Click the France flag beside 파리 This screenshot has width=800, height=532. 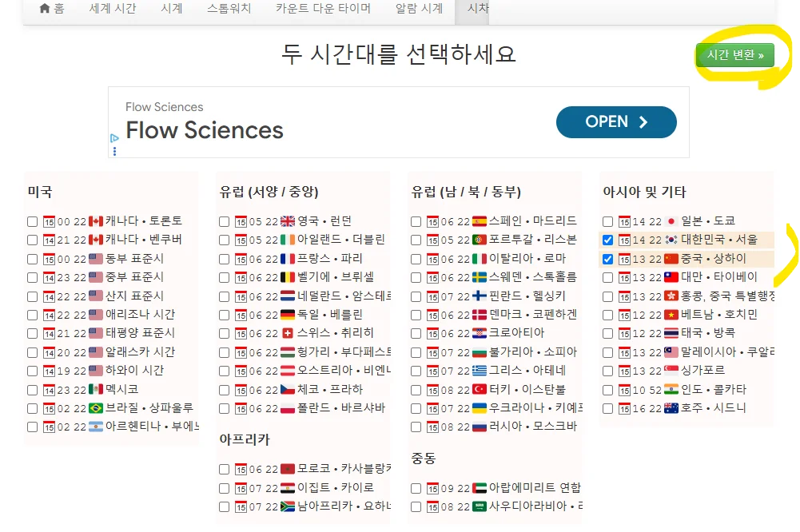click(288, 259)
